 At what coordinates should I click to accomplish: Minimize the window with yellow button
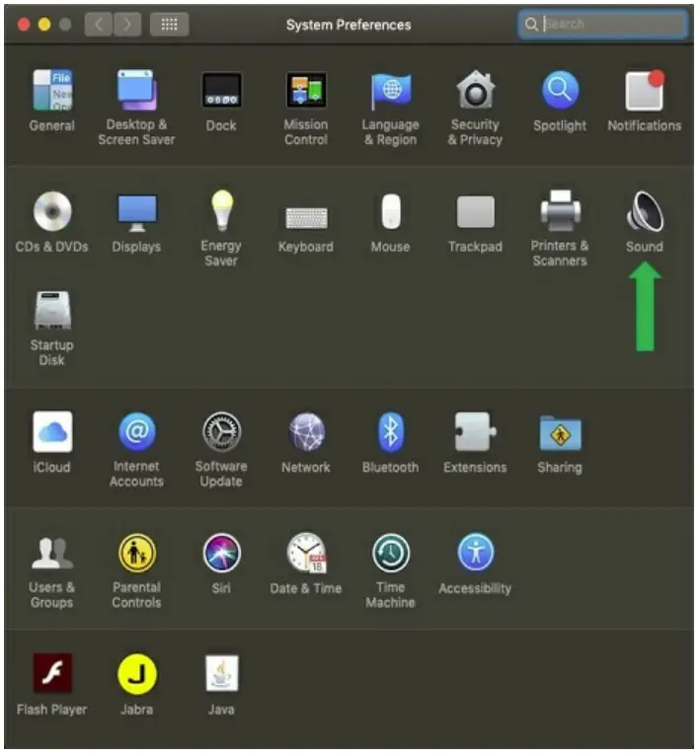44,25
